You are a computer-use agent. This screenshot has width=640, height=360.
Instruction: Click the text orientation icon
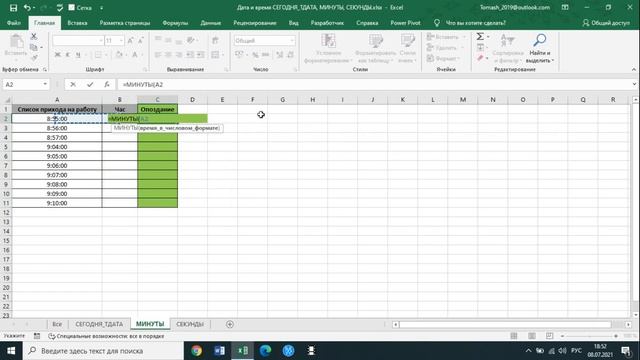click(x=191, y=40)
